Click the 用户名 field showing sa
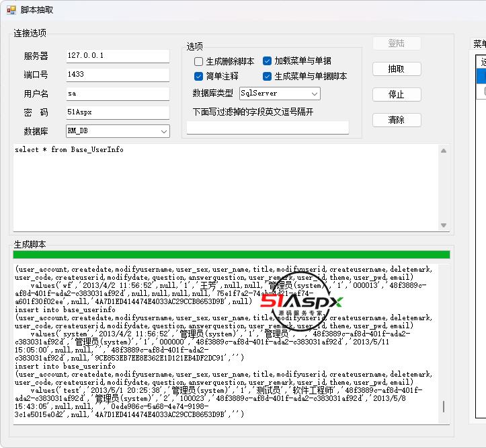486x448 pixels. (118, 94)
